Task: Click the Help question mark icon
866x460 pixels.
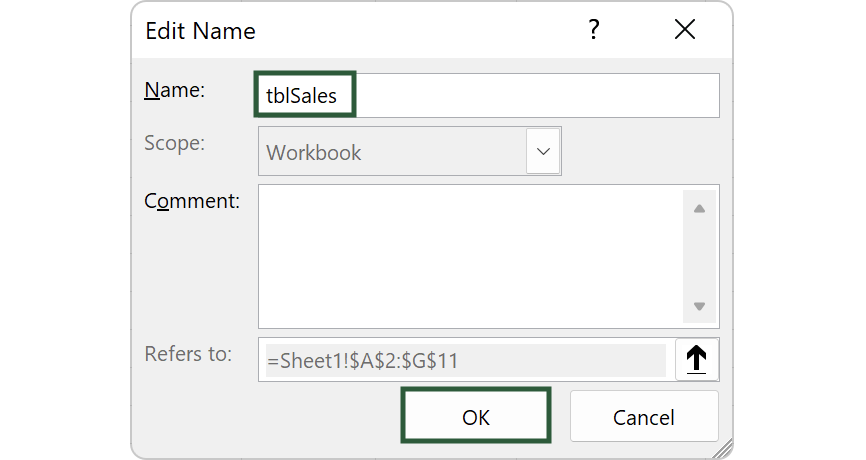Action: (x=594, y=30)
